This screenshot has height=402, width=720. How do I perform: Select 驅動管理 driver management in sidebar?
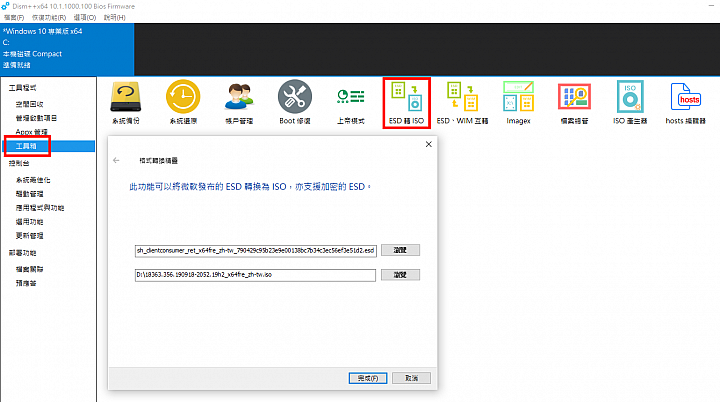coord(29,194)
